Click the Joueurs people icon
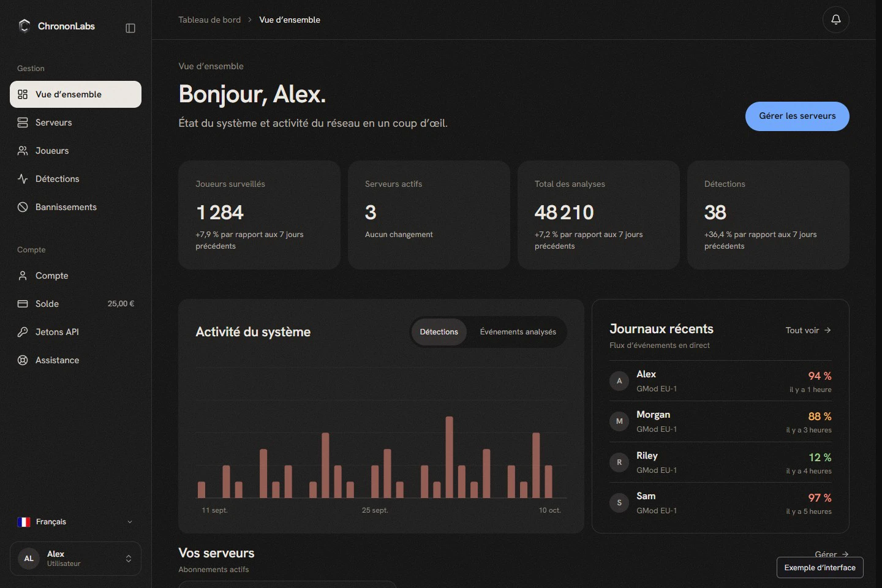Screen dimensions: 882x588 tap(23, 151)
